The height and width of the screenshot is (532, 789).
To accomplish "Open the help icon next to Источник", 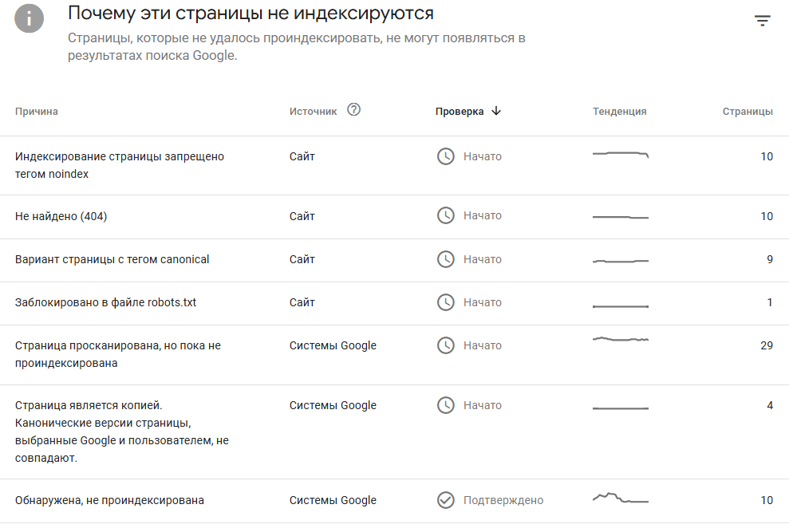I will 353,110.
